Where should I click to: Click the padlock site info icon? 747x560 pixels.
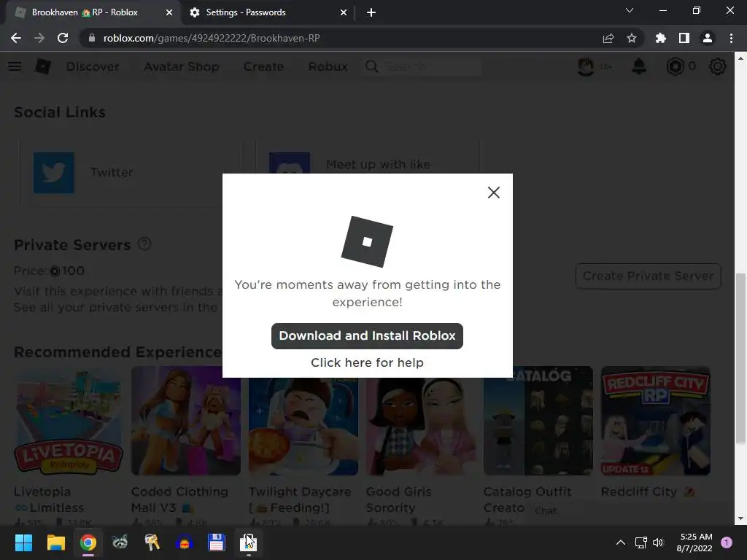(x=92, y=38)
